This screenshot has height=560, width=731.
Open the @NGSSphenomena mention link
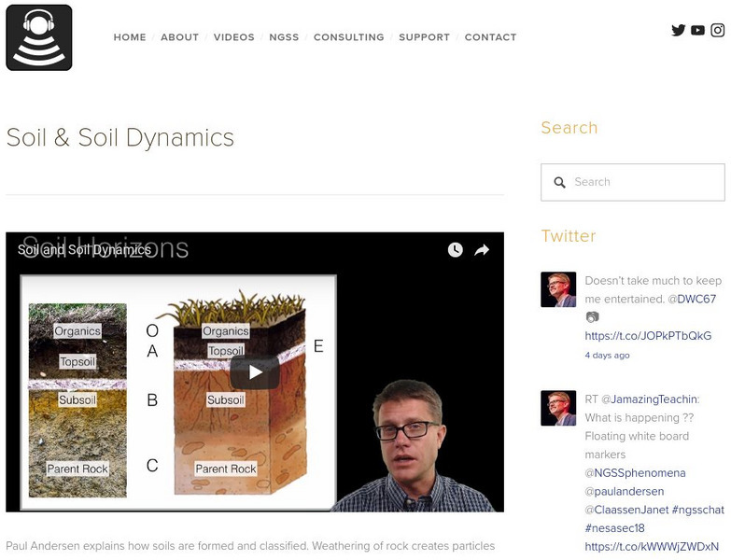pyautogui.click(x=635, y=473)
